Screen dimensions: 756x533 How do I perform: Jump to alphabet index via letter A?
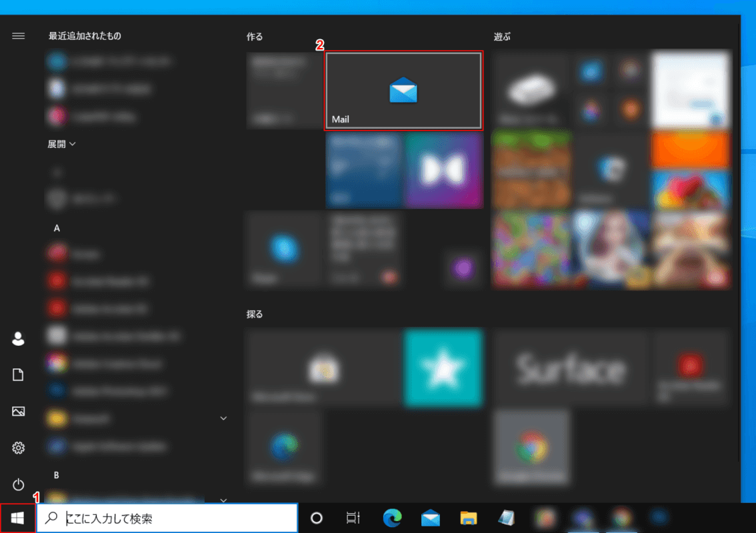pos(57,228)
